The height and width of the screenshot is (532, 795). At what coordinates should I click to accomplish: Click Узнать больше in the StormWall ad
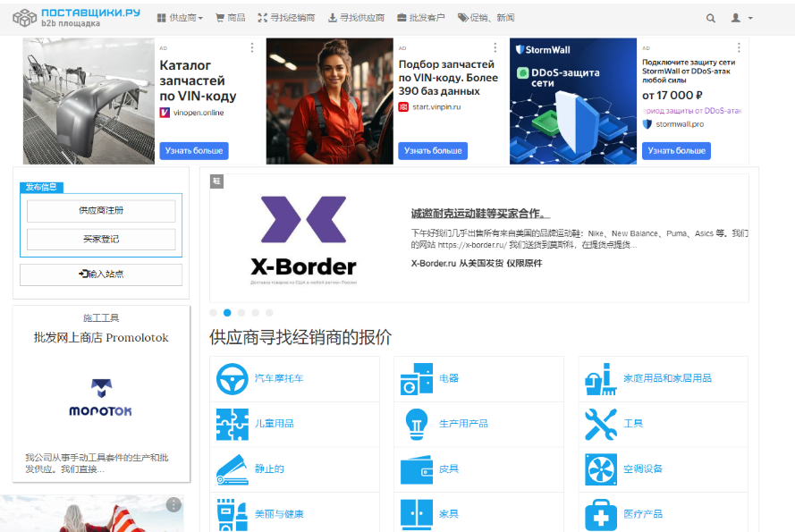click(676, 150)
